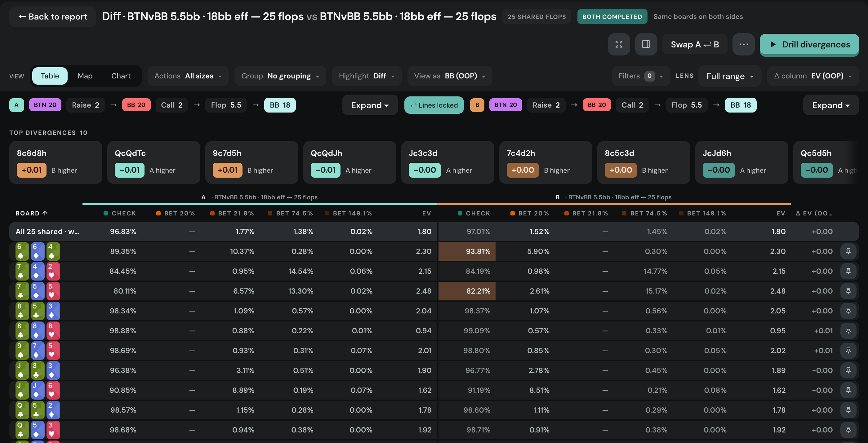Open the 9c7d5h divergence card
Viewport: 868px width, 443px height.
(x=252, y=162)
